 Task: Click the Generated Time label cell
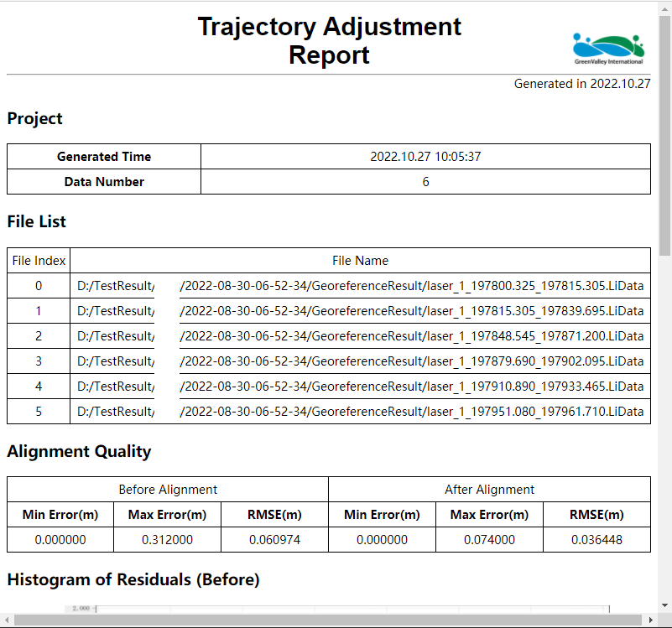pos(104,156)
